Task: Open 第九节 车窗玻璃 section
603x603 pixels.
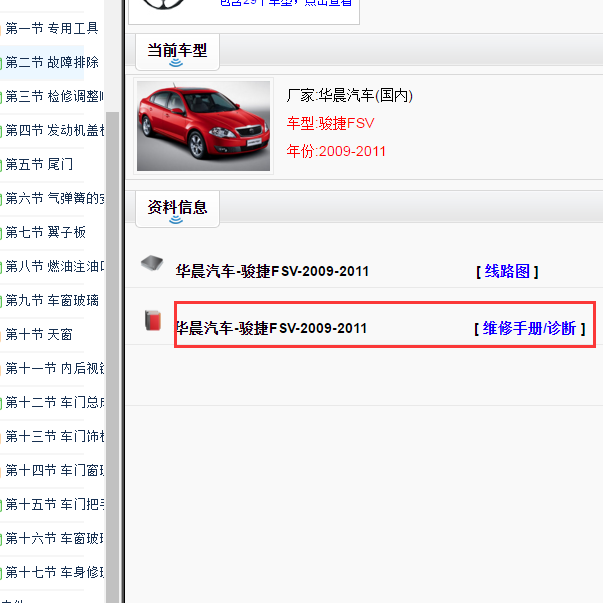Action: point(52,300)
